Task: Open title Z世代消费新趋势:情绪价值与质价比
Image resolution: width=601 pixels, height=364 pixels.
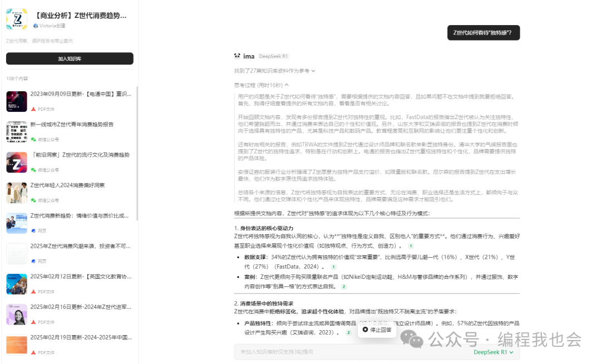Action: tap(80, 216)
